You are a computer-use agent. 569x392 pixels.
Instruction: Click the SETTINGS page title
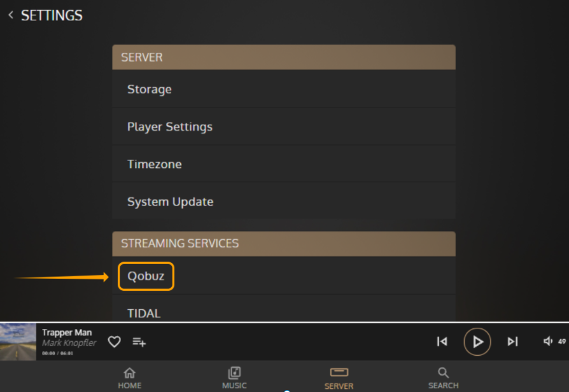52,16
